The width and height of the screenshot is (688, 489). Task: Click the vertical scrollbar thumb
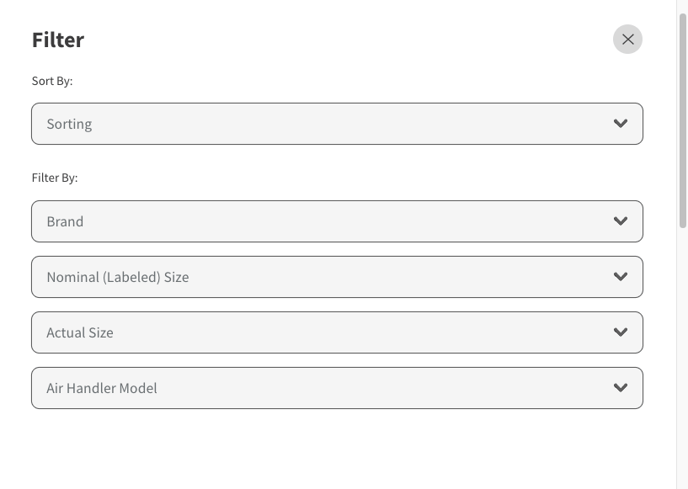point(682,121)
